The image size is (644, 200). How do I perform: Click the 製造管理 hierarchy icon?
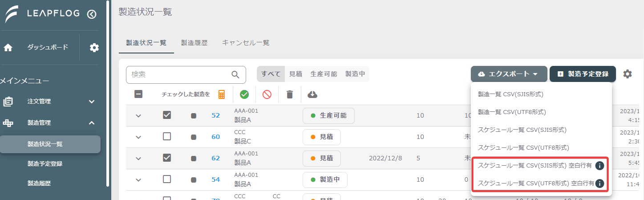tap(8, 123)
